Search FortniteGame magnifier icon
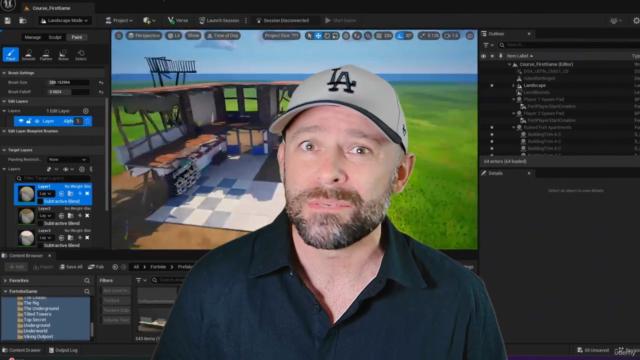 click(x=87, y=291)
